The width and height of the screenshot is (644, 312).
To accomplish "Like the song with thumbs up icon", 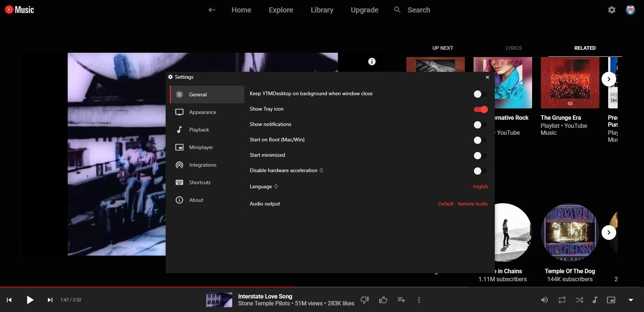I will 383,300.
